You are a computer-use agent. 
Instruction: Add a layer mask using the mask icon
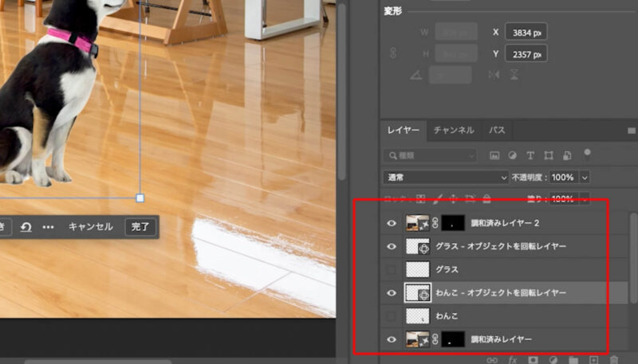(x=534, y=360)
